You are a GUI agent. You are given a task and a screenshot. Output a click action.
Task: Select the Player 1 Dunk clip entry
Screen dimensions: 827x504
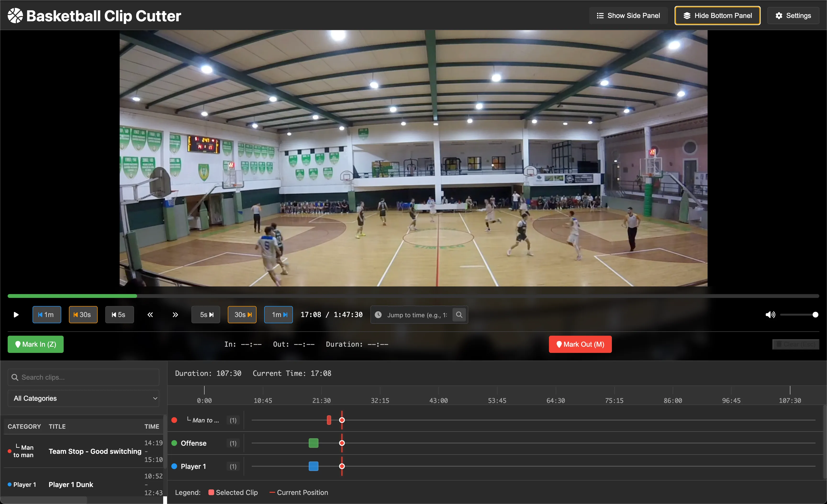71,485
